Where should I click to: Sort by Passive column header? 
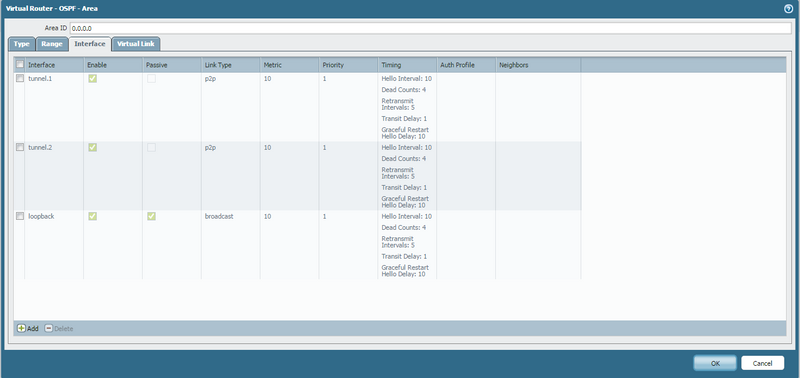(172, 65)
